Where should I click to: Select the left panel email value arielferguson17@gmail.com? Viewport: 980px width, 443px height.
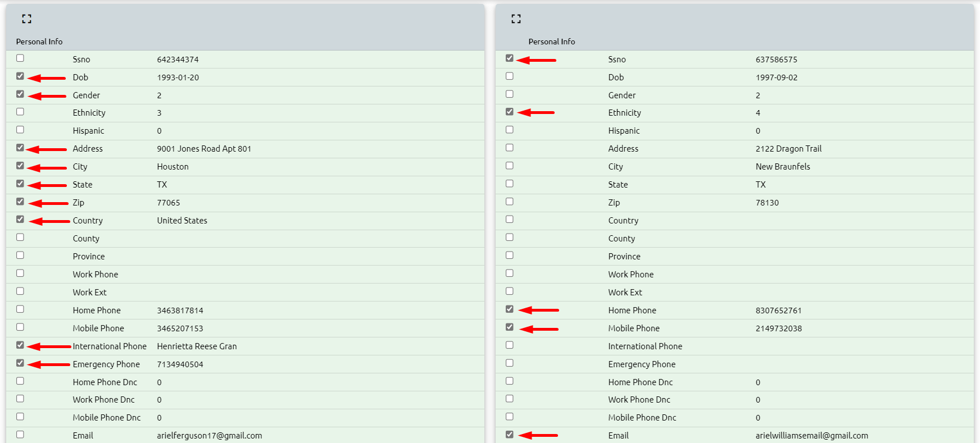(x=209, y=436)
